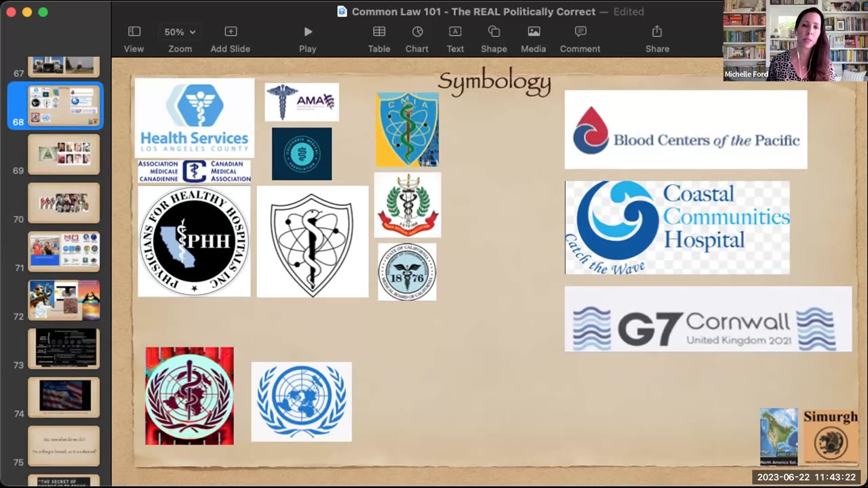Select the CMIA shield logo
This screenshot has width=868, height=488.
click(x=407, y=129)
